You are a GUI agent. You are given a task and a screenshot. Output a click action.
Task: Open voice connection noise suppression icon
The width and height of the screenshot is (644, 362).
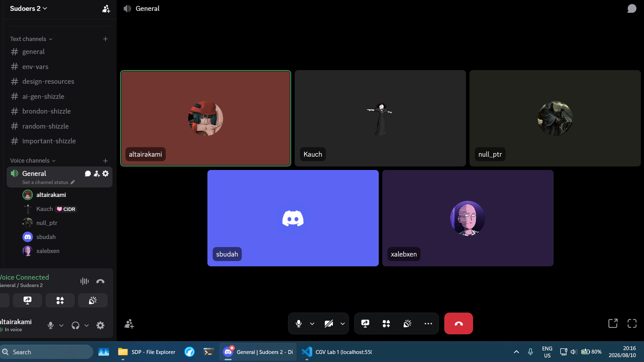click(84, 281)
